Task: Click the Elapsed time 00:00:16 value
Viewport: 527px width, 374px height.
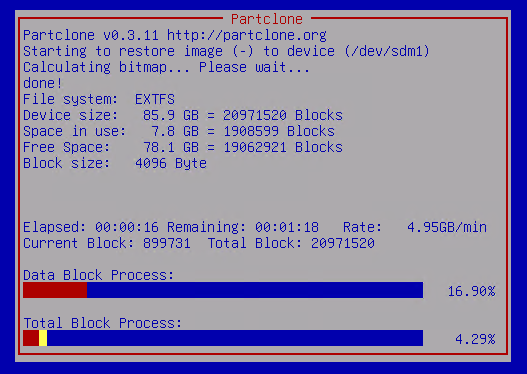Action: click(x=127, y=227)
